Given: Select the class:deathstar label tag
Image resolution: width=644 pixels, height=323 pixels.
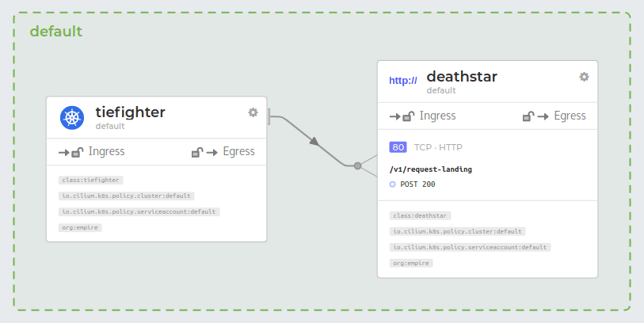Looking at the screenshot, I should tap(420, 216).
